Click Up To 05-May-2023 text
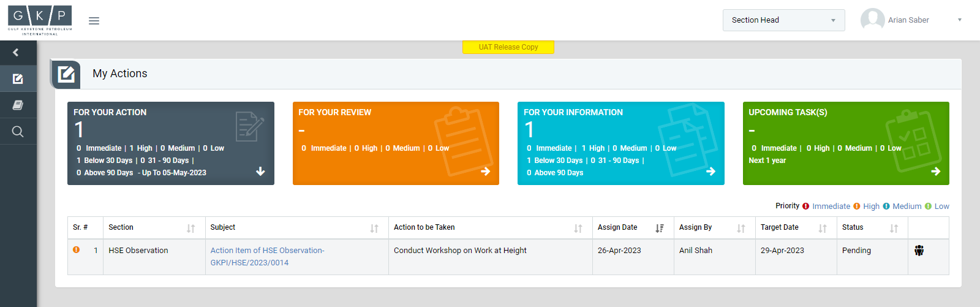This screenshot has height=307, width=980. click(x=174, y=173)
